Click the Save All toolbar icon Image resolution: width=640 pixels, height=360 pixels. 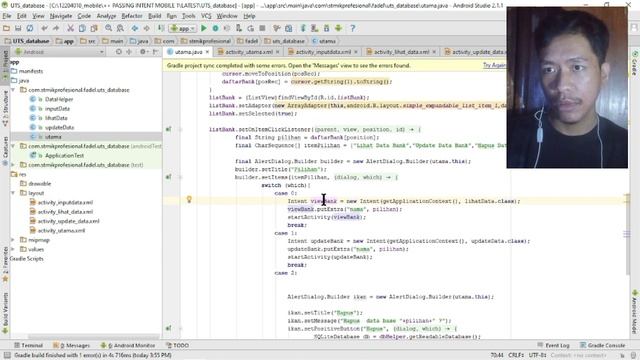(x=18, y=28)
